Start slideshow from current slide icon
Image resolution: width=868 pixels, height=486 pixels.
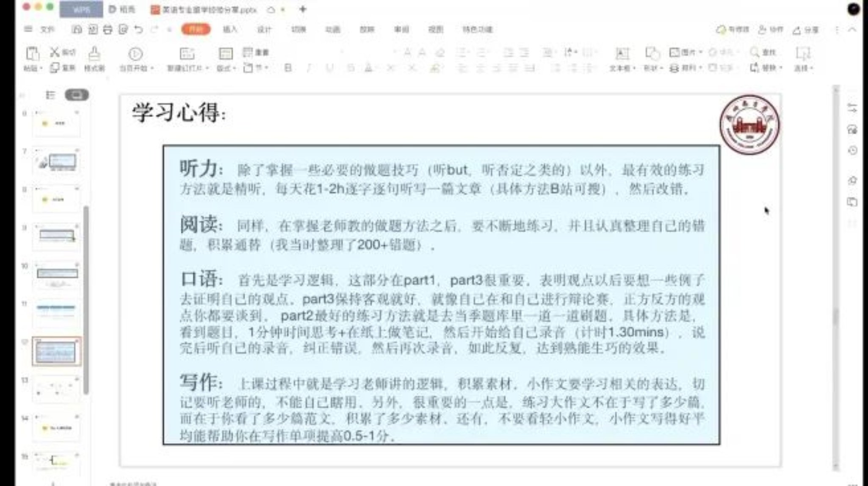click(x=135, y=54)
